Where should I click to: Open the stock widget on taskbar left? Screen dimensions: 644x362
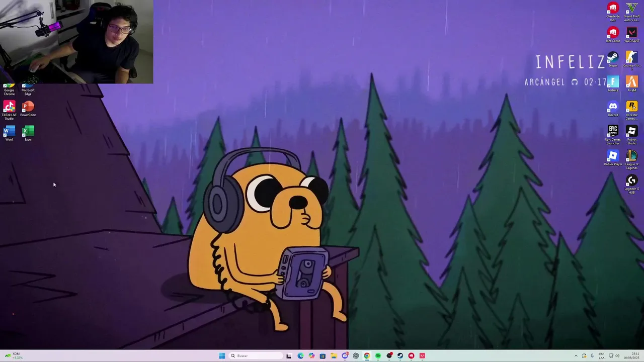pyautogui.click(x=13, y=355)
